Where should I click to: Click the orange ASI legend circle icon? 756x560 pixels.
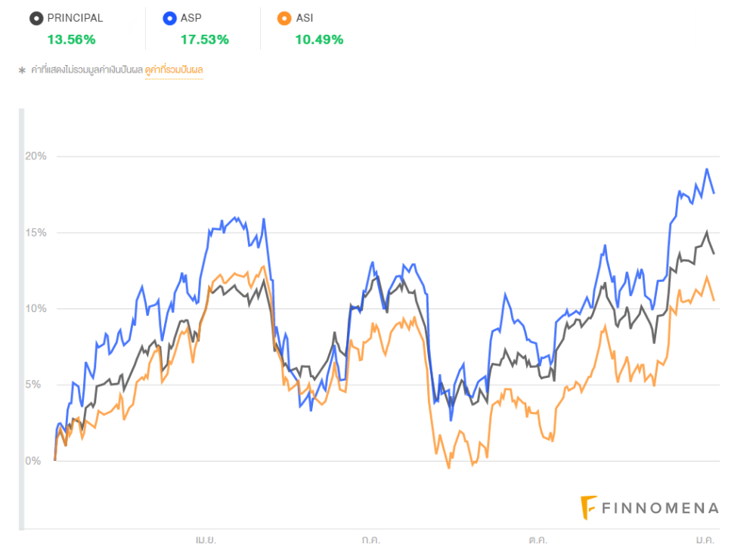(x=284, y=18)
